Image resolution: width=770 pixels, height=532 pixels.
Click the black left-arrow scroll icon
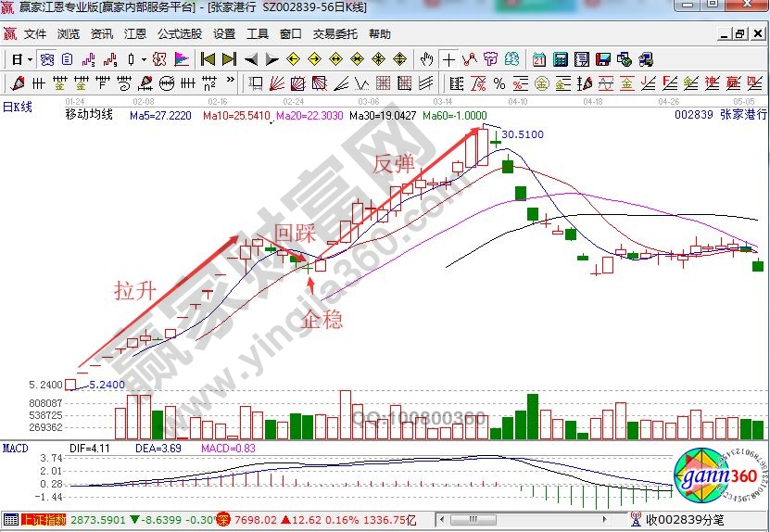[251, 59]
